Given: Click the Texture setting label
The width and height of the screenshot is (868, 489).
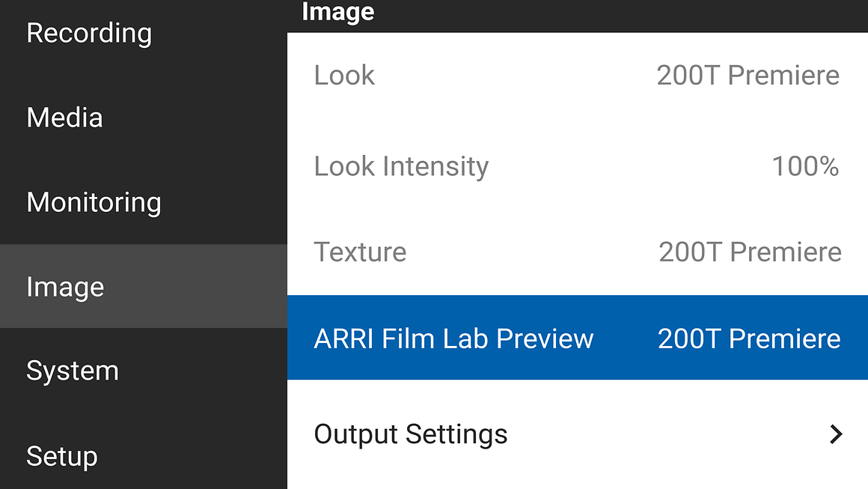Looking at the screenshot, I should pyautogui.click(x=360, y=252).
